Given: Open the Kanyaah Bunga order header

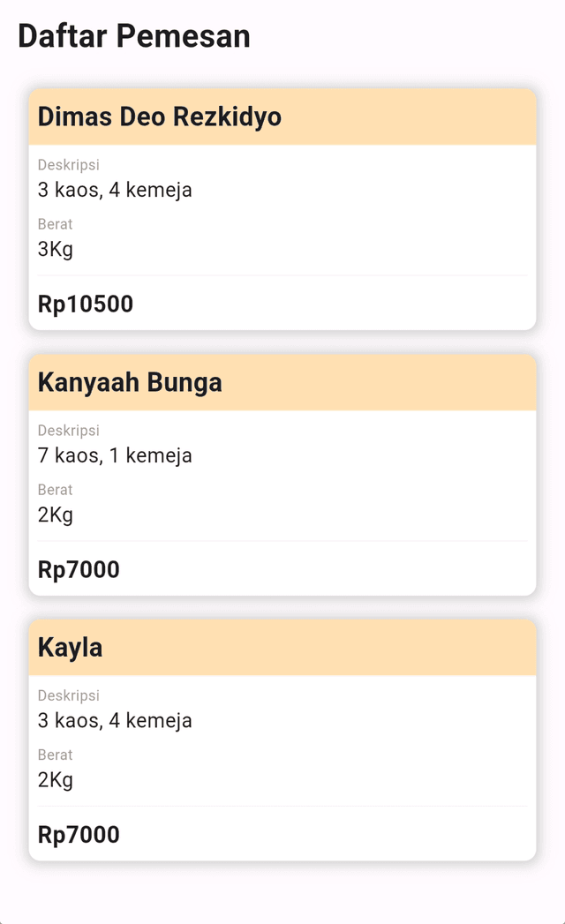Looking at the screenshot, I should (282, 382).
